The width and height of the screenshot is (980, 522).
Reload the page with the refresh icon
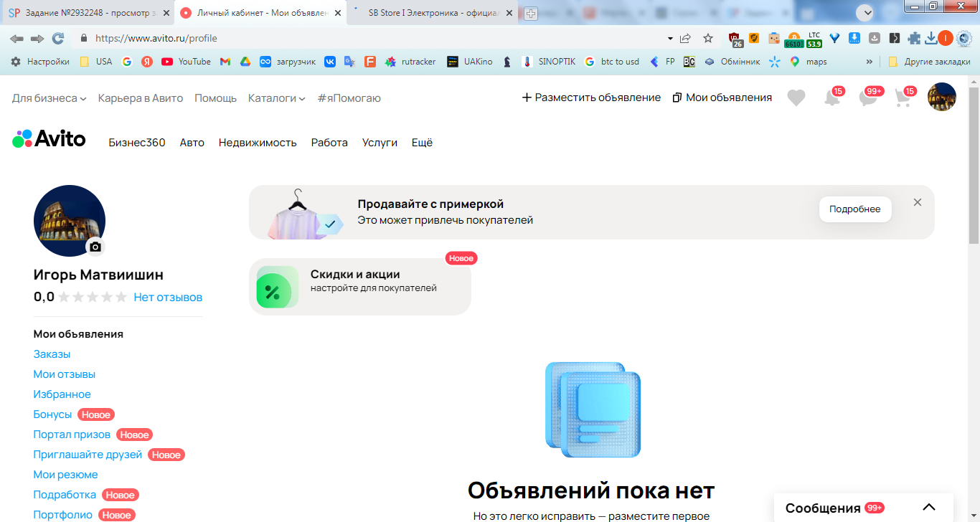pyautogui.click(x=58, y=38)
